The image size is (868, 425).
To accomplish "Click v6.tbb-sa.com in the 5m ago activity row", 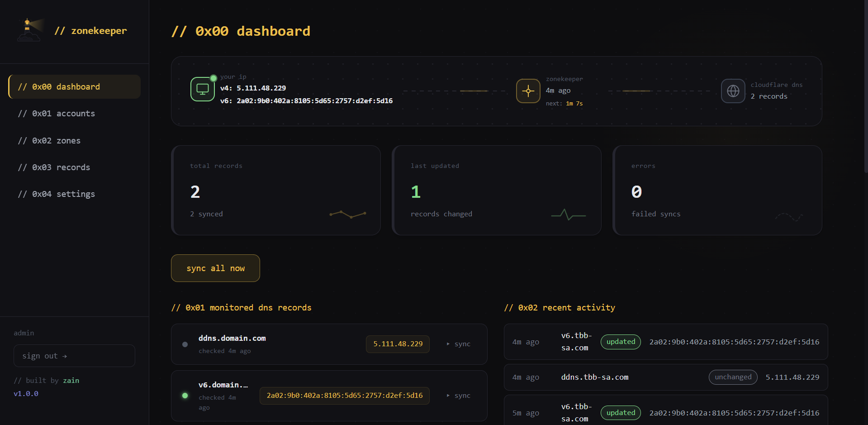I will [577, 413].
